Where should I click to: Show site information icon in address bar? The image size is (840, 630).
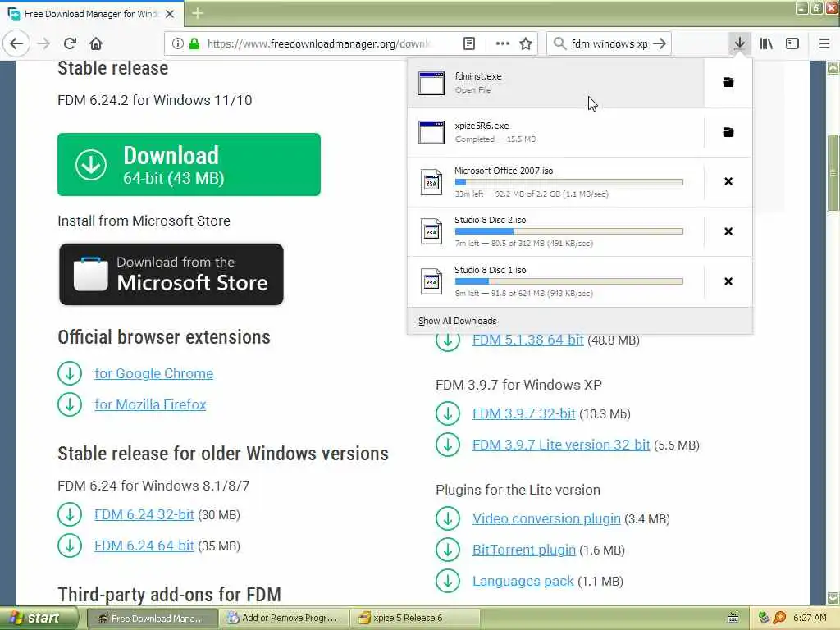point(177,43)
